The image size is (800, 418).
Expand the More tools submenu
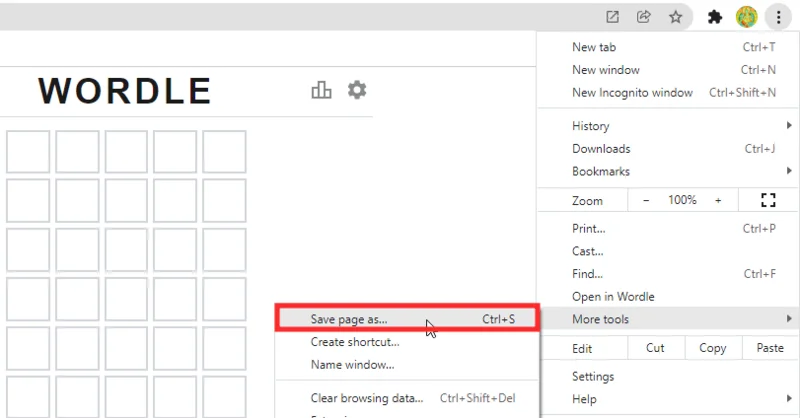(x=669, y=319)
